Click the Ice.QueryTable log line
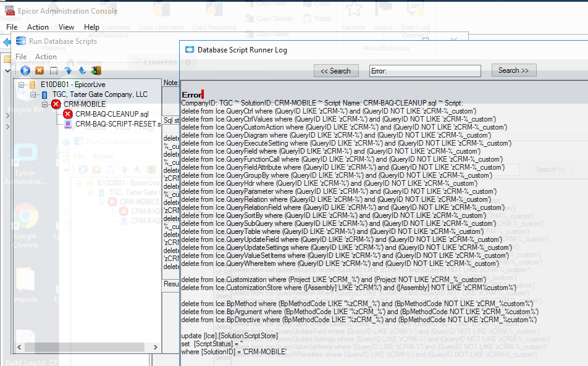Image resolution: width=588 pixels, height=366 pixels. coord(332,231)
